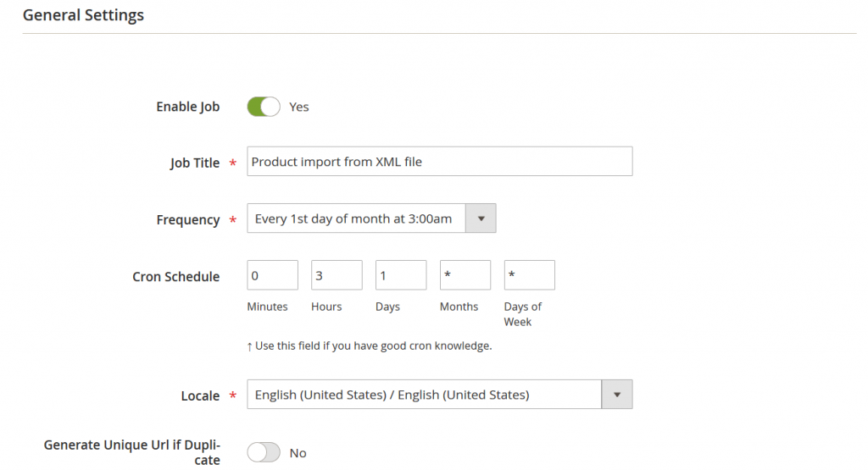The image size is (868, 470).
Task: Click the No label beside Generate Unique Url
Action: 298,453
